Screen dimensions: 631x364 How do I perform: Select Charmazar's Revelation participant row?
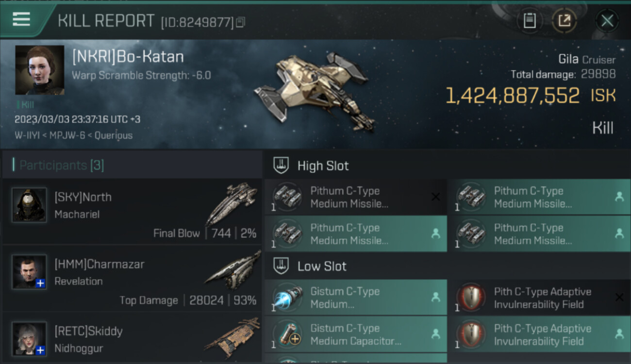(x=132, y=278)
